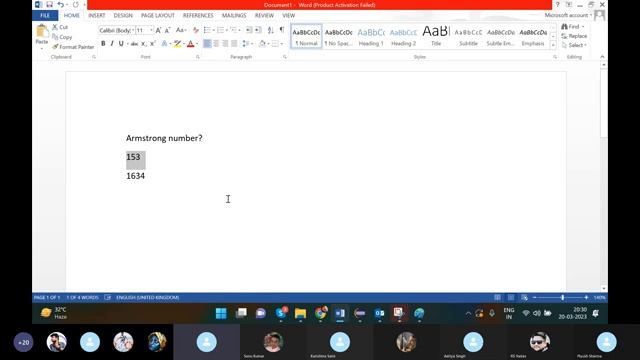The image size is (640, 360).
Task: Click the proofing errors icon in status bar
Action: coord(107,298)
